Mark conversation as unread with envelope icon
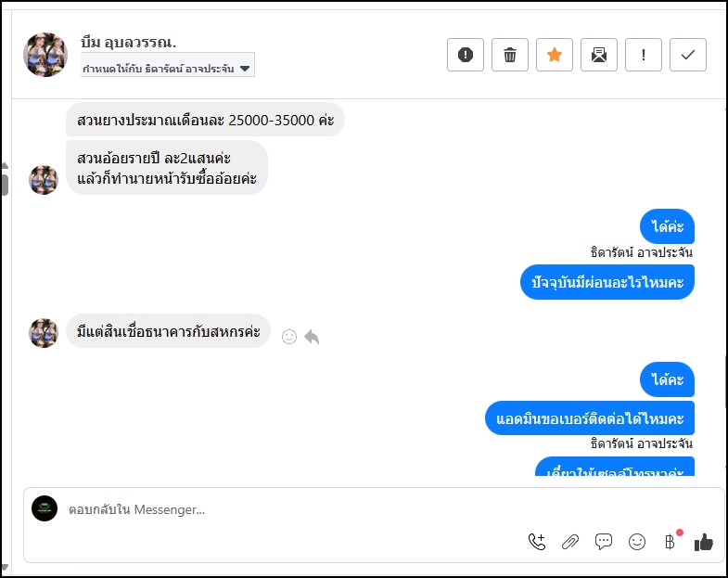728x578 pixels. click(x=599, y=55)
